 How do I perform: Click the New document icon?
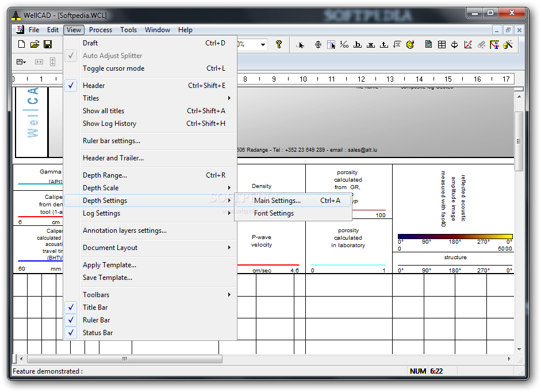coord(21,44)
